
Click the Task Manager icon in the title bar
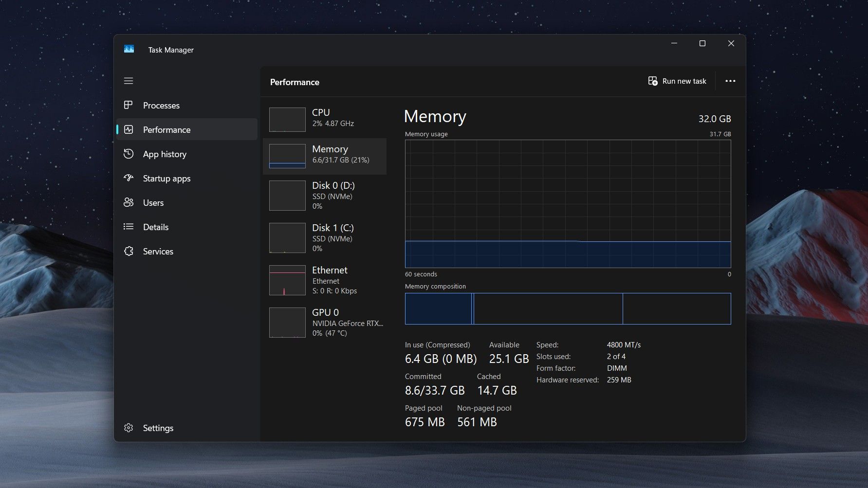pos(129,49)
